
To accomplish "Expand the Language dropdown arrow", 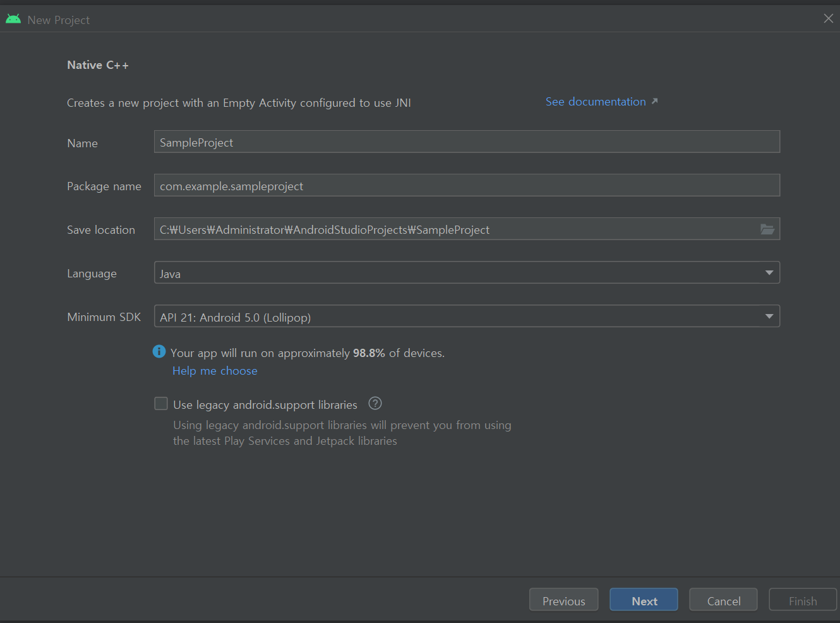I will pos(769,273).
